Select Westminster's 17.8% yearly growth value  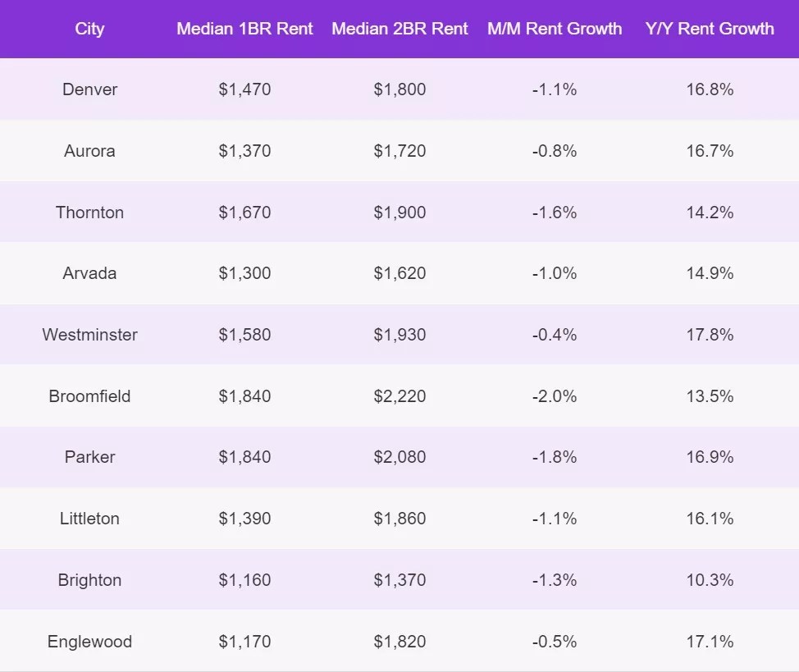710,335
